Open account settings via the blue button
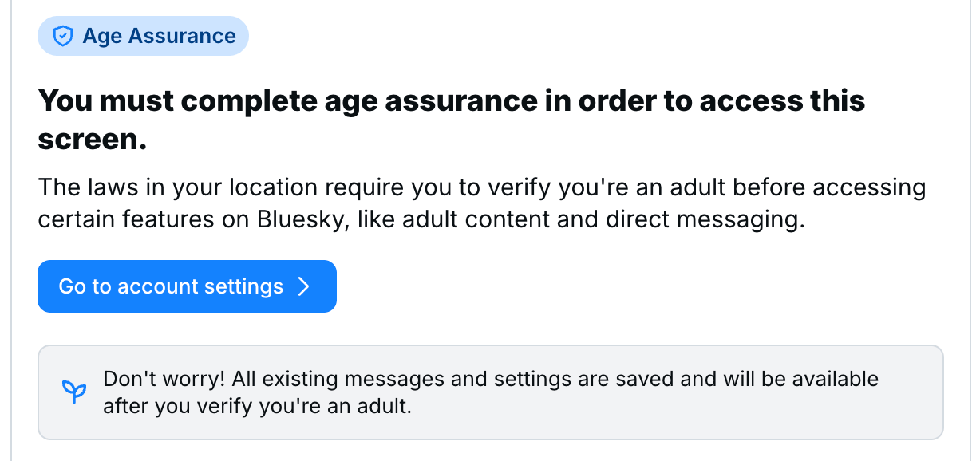The image size is (980, 461). point(187,286)
